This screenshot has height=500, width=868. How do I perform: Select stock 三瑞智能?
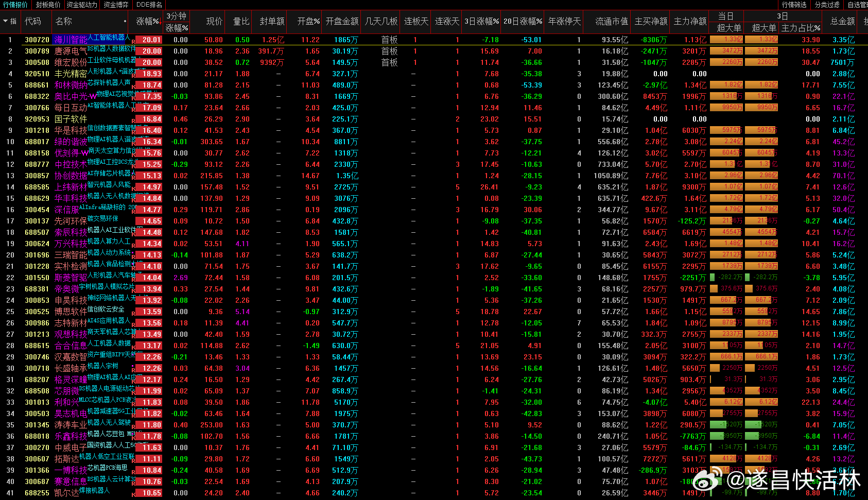[x=71, y=255]
